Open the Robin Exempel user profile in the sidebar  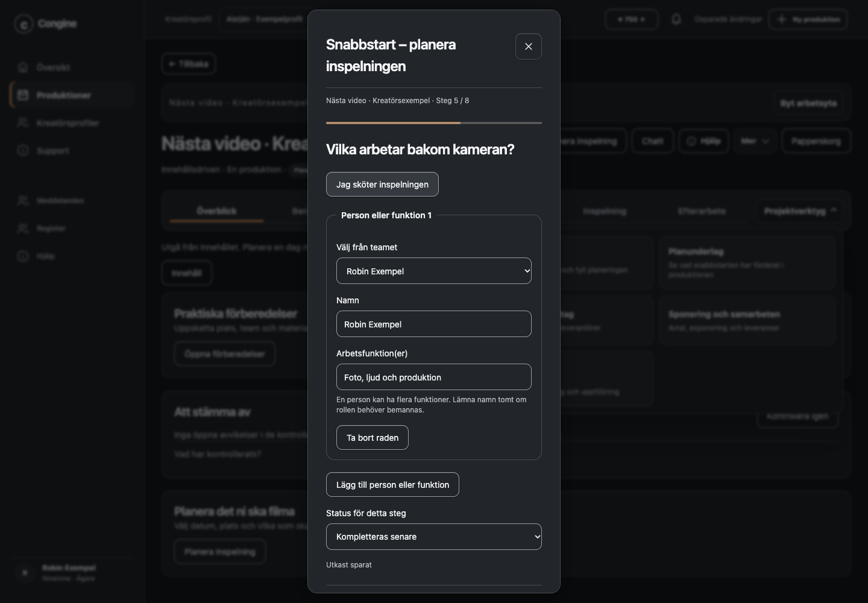coord(72,573)
